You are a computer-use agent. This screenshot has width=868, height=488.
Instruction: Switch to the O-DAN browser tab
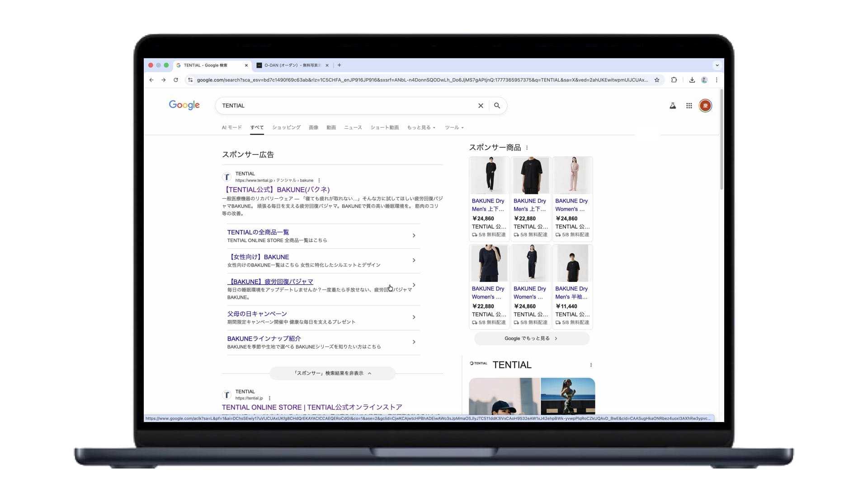pos(293,65)
